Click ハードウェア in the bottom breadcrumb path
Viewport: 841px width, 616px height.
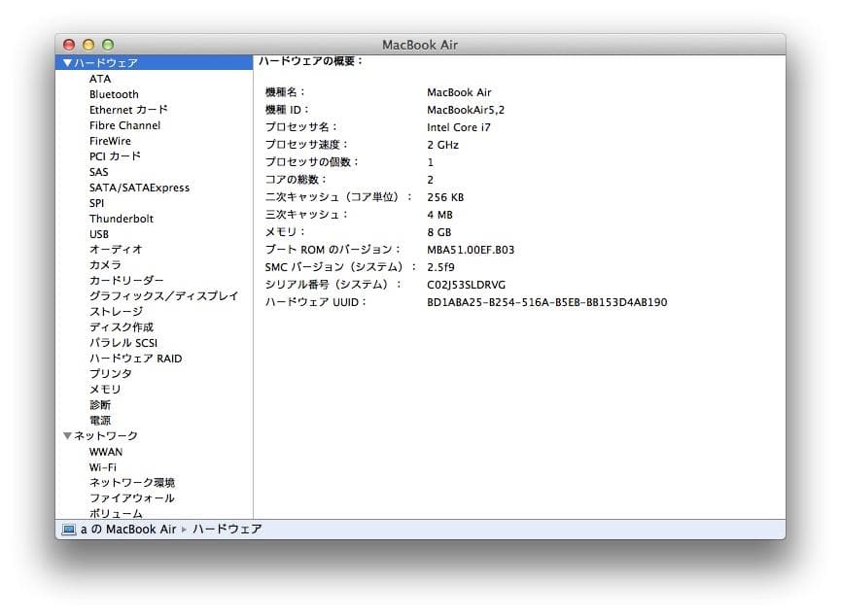228,530
